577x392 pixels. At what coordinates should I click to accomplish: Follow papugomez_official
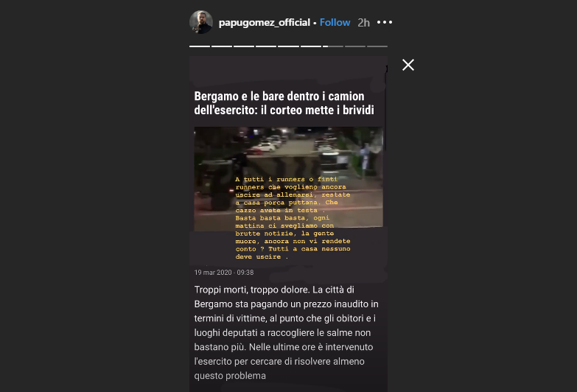click(x=335, y=22)
